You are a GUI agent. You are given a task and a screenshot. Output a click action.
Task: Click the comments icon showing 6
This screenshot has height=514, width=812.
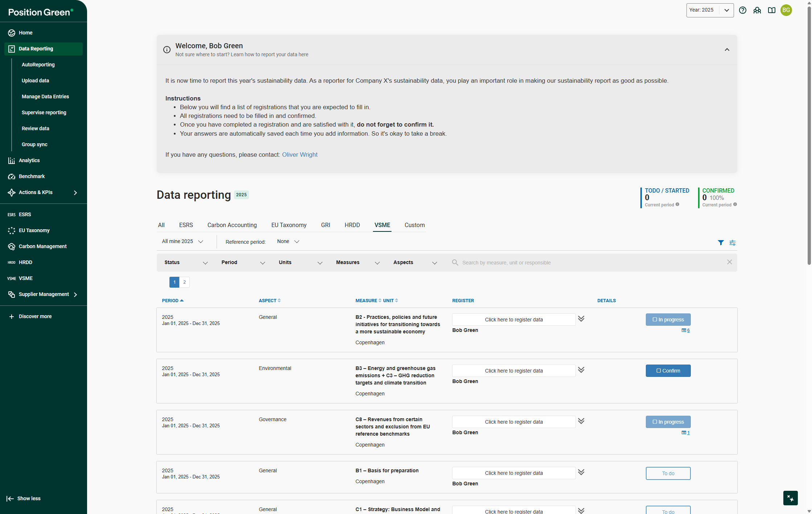click(x=685, y=330)
